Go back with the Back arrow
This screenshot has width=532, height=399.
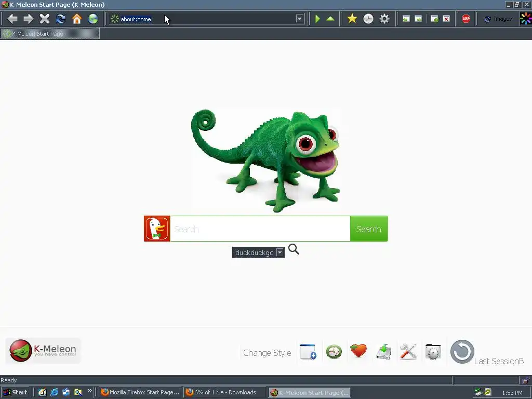coord(12,19)
